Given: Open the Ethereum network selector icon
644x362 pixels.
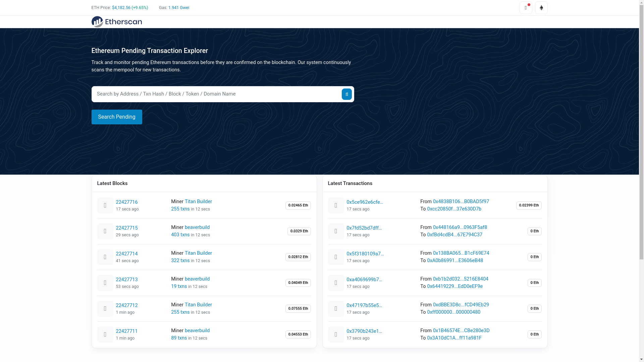Looking at the screenshot, I should coord(541,8).
